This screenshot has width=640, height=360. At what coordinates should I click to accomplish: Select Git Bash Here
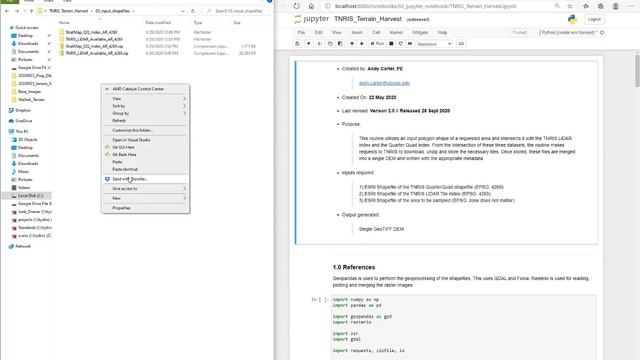(x=145, y=155)
